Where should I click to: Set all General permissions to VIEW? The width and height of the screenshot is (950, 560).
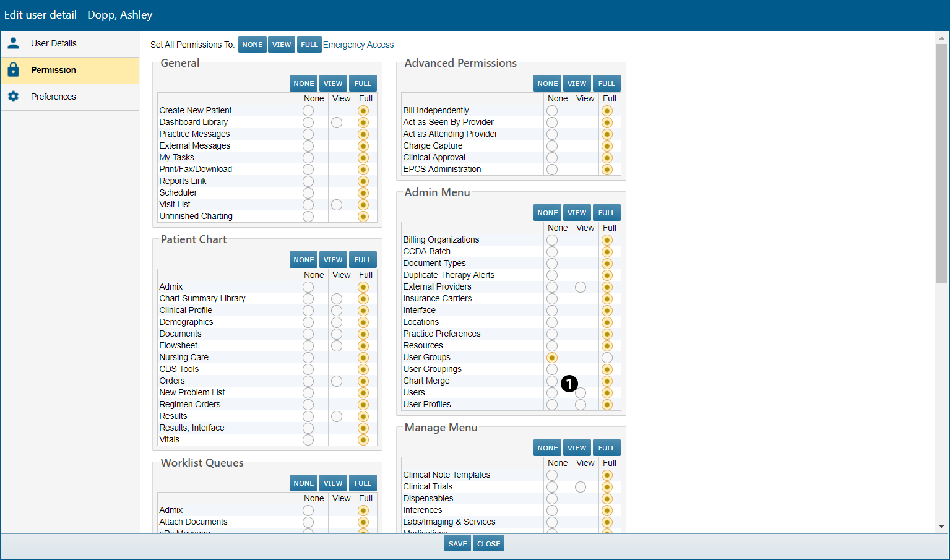[333, 84]
